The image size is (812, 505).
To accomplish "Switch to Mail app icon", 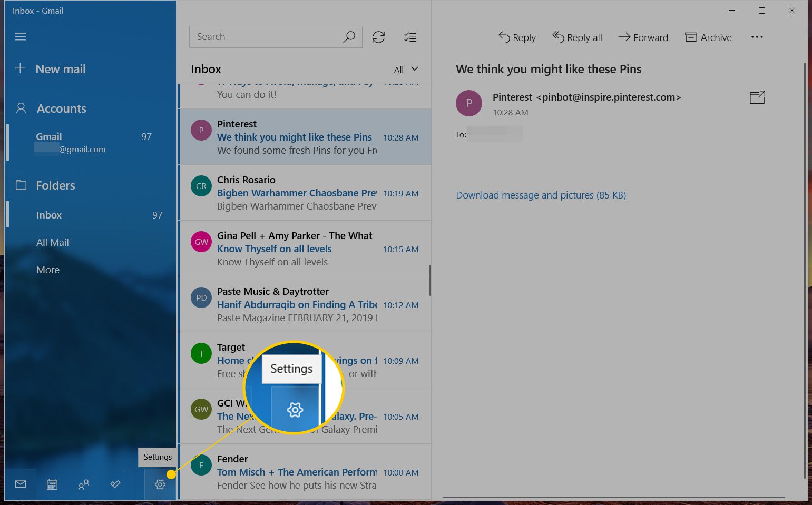I will click(21, 484).
